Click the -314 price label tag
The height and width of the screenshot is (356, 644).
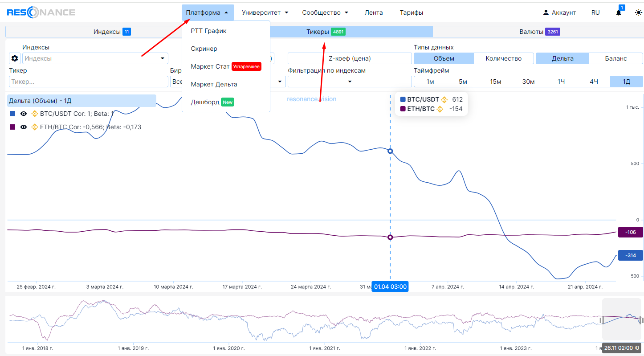[630, 255]
